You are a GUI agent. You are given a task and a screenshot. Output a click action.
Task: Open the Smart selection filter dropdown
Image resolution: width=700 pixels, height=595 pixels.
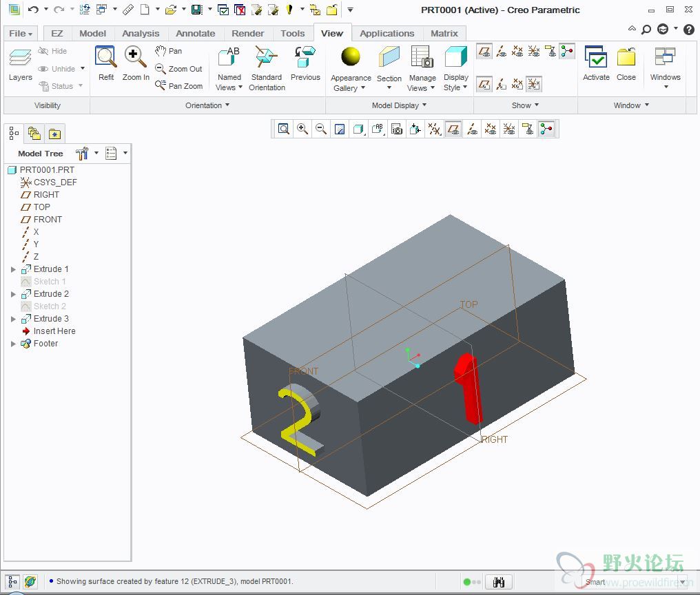click(x=683, y=582)
